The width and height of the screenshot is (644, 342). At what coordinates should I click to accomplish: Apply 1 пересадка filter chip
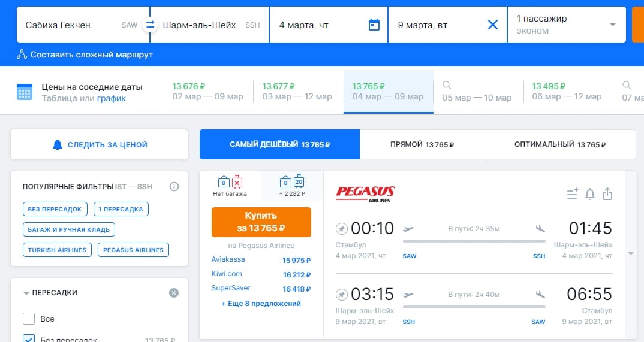pos(121,209)
